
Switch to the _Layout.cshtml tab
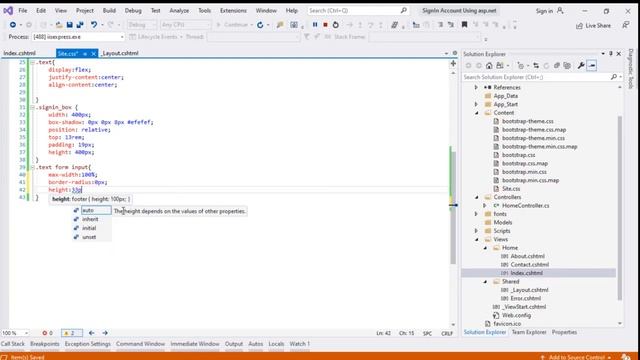[120, 53]
